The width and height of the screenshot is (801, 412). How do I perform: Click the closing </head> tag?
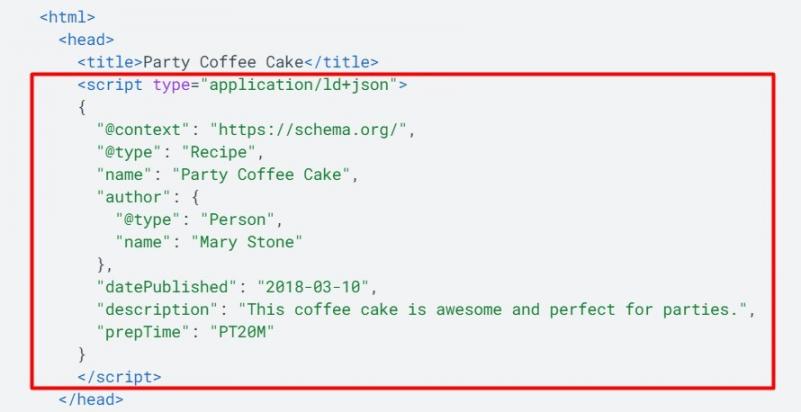pyautogui.click(x=91, y=399)
